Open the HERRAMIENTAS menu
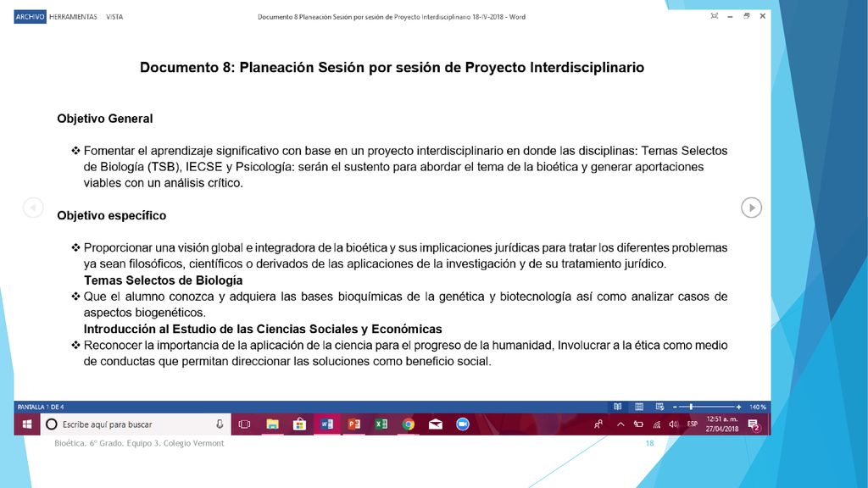 73,17
